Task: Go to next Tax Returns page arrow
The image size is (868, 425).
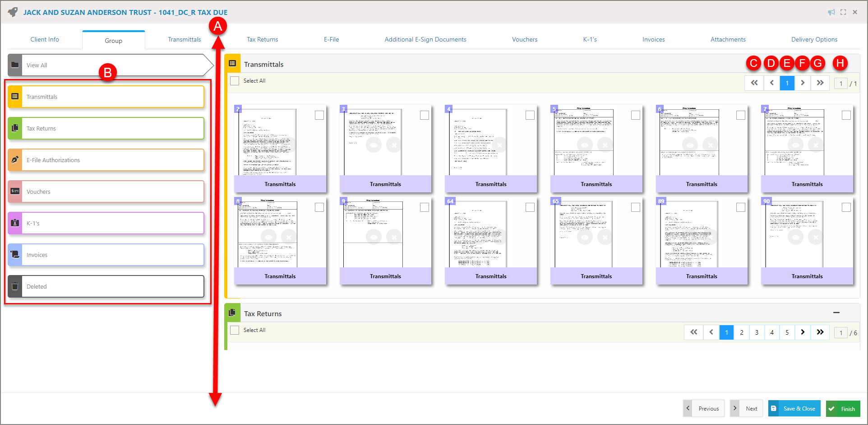Action: pyautogui.click(x=803, y=332)
